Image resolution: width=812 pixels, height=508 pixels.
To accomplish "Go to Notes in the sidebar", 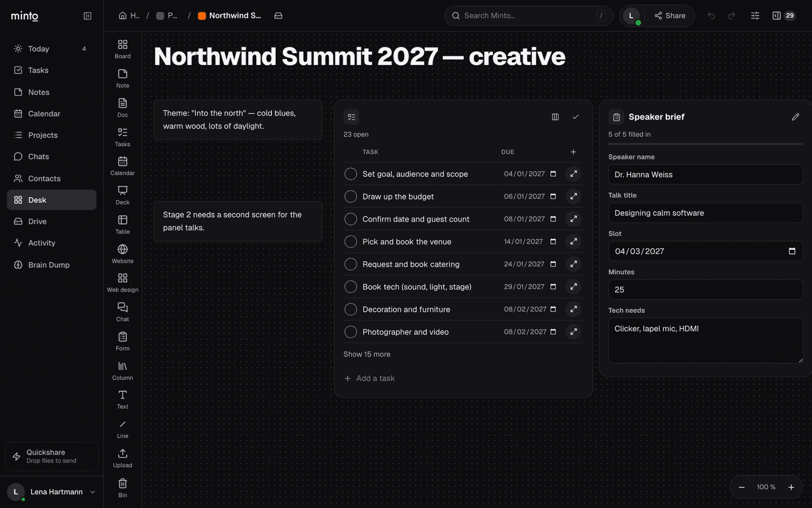I will [x=51, y=92].
